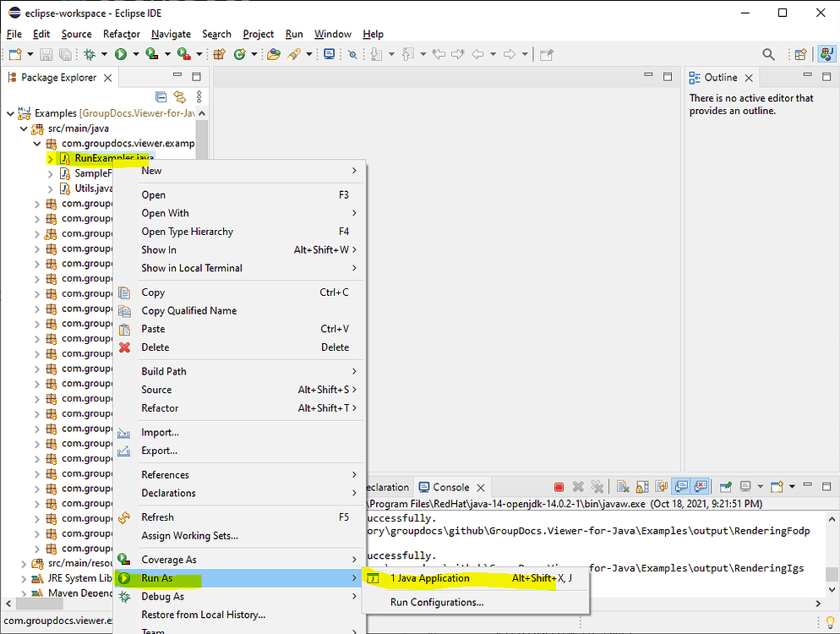Click Open Type Hierarchy context menu entry
The image size is (840, 634).
click(x=239, y=232)
